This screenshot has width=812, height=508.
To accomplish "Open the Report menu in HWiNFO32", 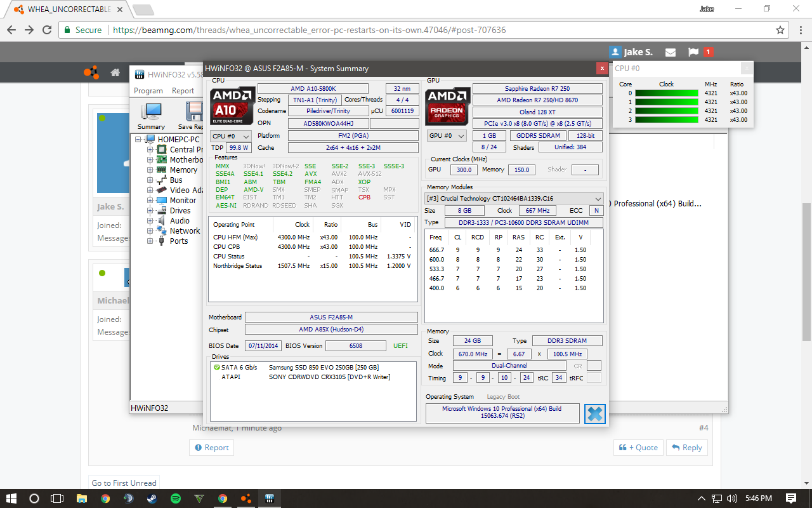I will (183, 91).
